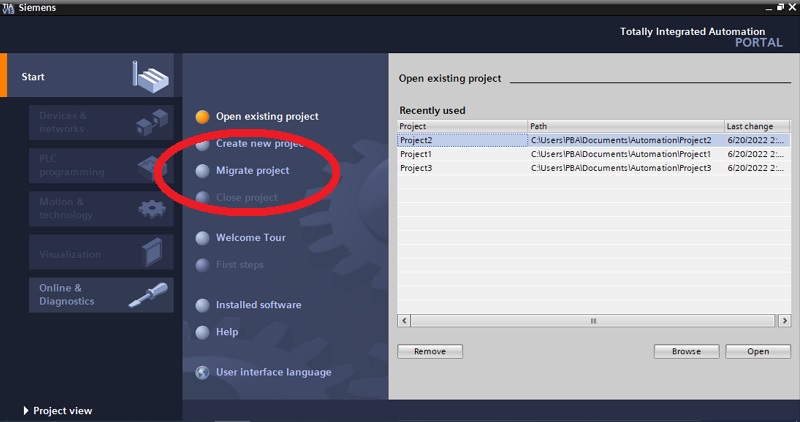This screenshot has height=422, width=800.
Task: Click the bullet beside Help
Action: (x=203, y=332)
